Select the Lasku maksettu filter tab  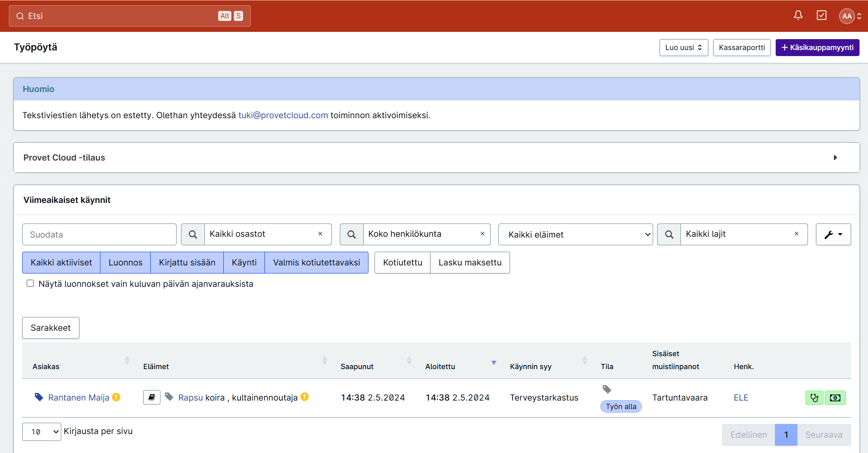pos(470,263)
